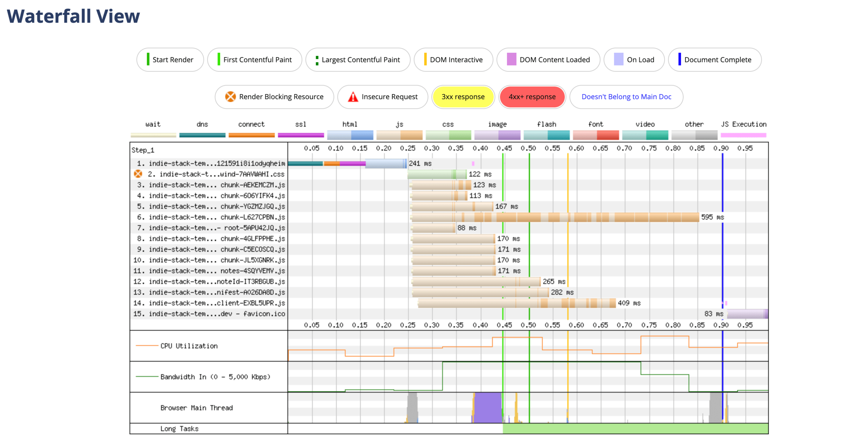The width and height of the screenshot is (868, 439).
Task: Open Doesn't Belong to Main Doc link
Action: (x=626, y=97)
